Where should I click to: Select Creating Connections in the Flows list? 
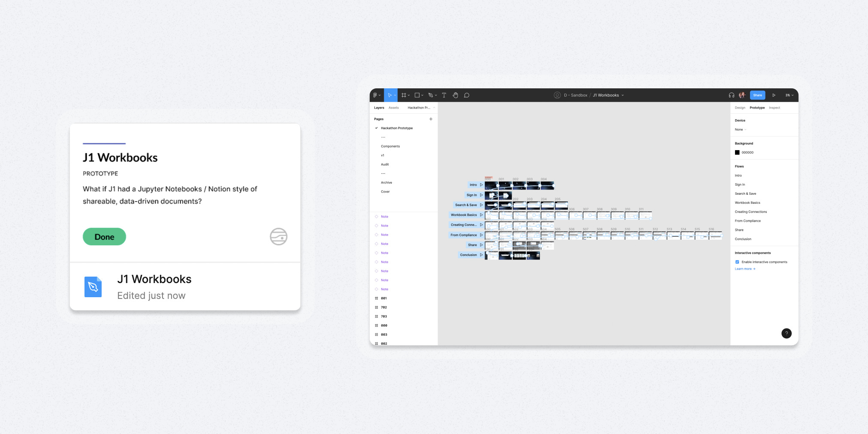click(x=751, y=212)
